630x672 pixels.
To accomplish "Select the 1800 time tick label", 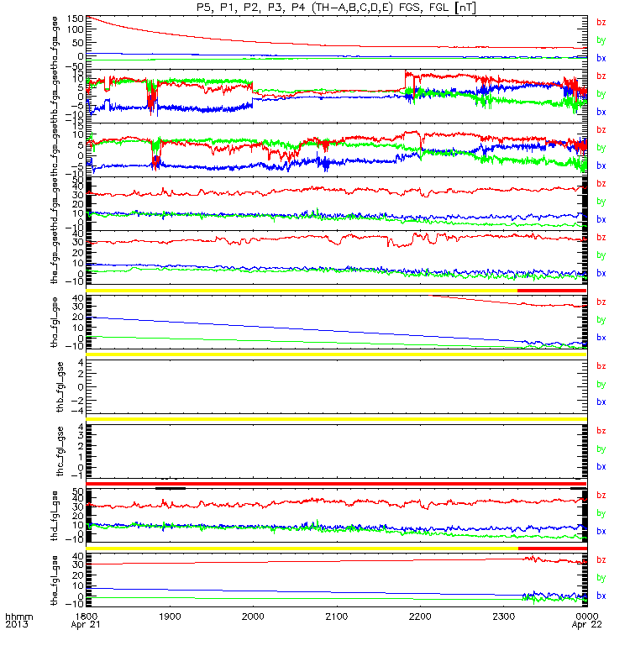I will click(86, 617).
